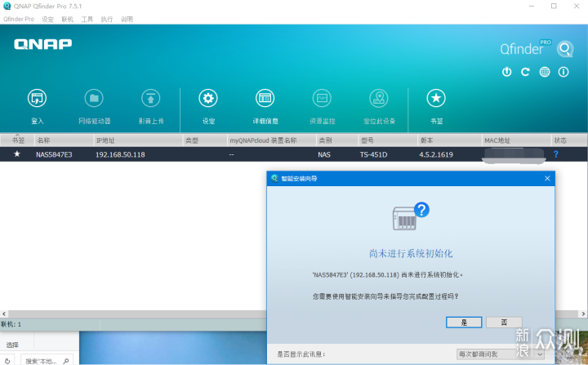The height and width of the screenshot is (365, 588).
Task: Show 详细信息 details icon
Action: coord(265,98)
